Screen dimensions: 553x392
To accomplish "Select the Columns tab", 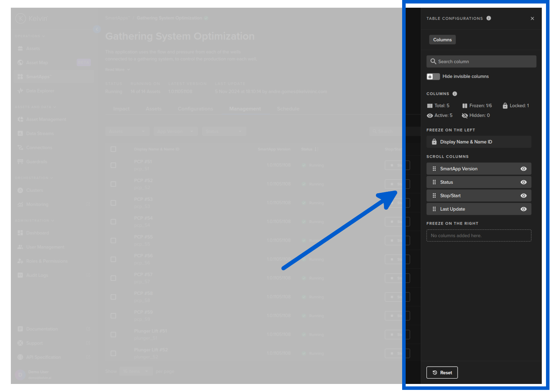I will pos(442,40).
